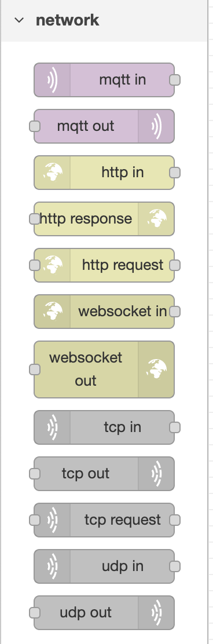
Task: Click the http request globe icon
Action: click(53, 265)
